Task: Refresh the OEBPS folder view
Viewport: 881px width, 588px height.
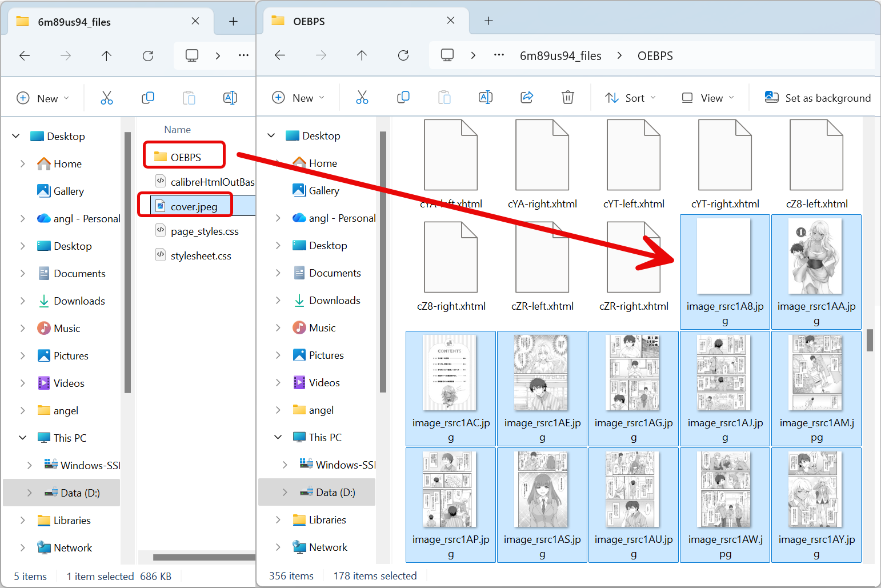Action: [x=403, y=55]
